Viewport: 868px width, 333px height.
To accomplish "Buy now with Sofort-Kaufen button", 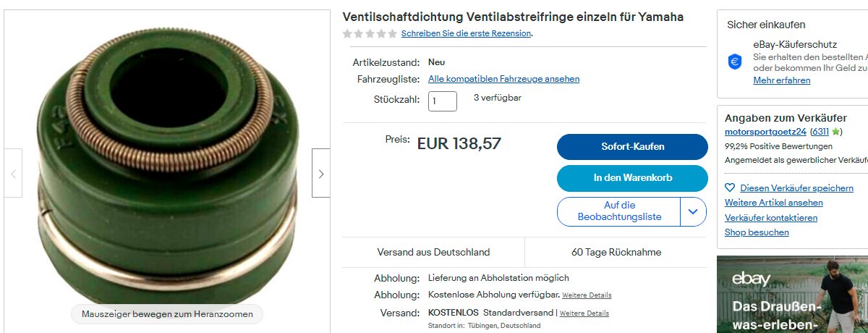I will coord(632,147).
